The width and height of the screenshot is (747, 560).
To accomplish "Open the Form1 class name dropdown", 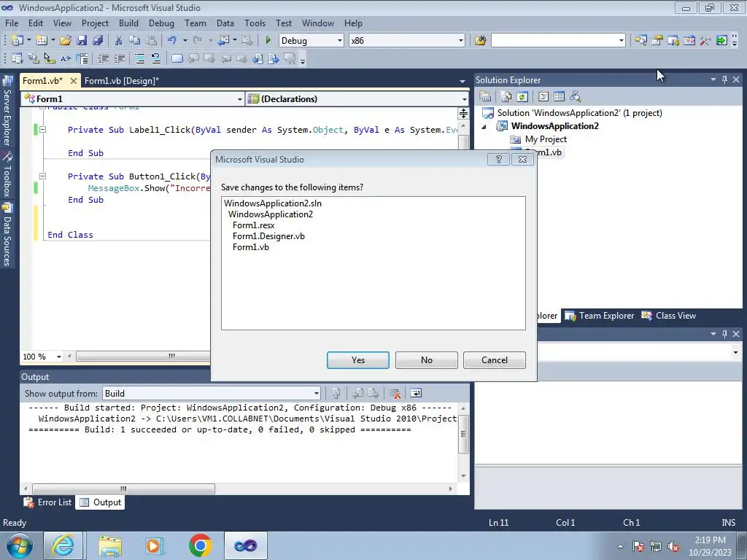I will click(x=239, y=99).
